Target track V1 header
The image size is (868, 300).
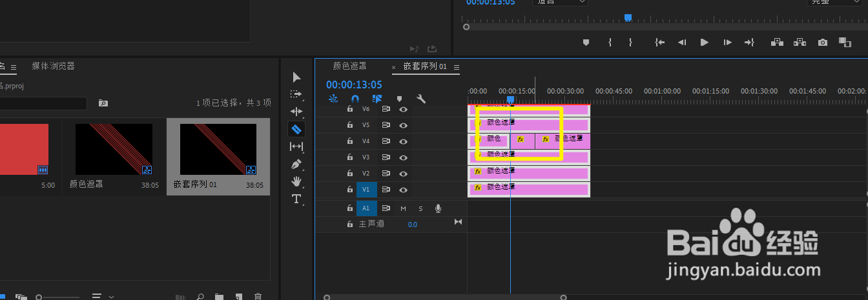(x=366, y=190)
